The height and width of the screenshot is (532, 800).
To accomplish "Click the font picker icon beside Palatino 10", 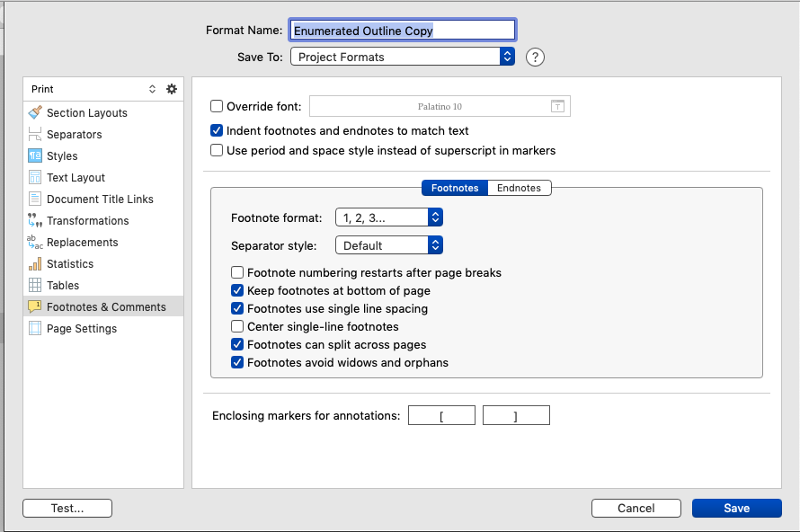I will [557, 107].
